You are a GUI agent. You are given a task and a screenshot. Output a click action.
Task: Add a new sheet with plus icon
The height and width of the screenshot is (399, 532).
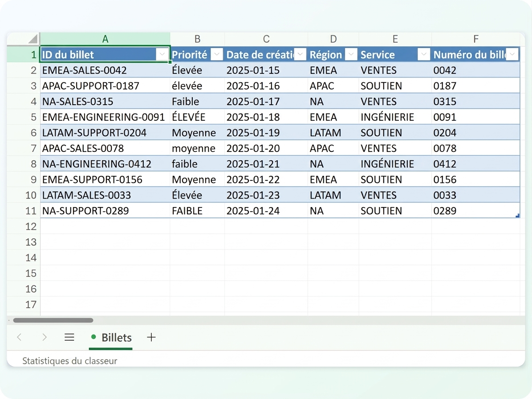151,337
